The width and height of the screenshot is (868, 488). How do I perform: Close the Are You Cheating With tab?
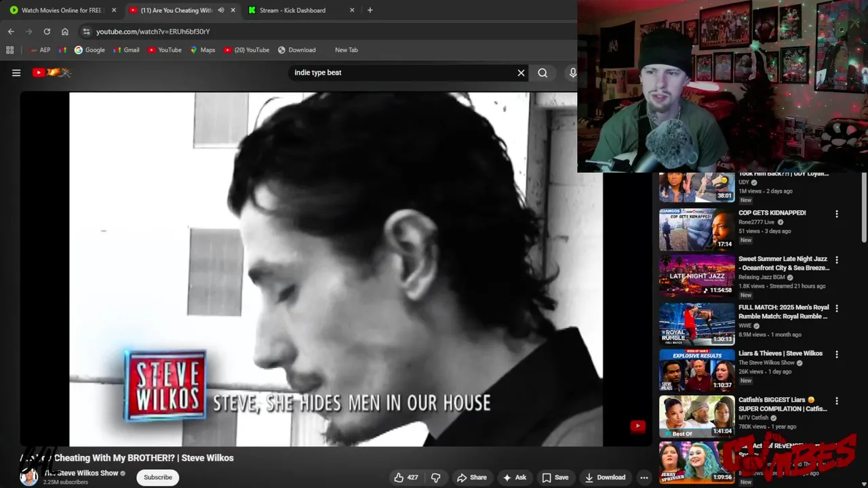(233, 10)
